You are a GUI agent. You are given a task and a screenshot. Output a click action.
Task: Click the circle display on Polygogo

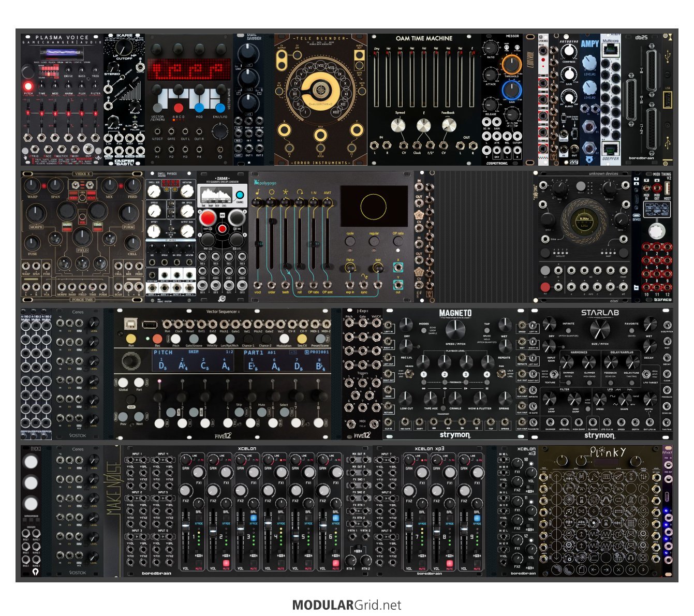click(x=374, y=207)
